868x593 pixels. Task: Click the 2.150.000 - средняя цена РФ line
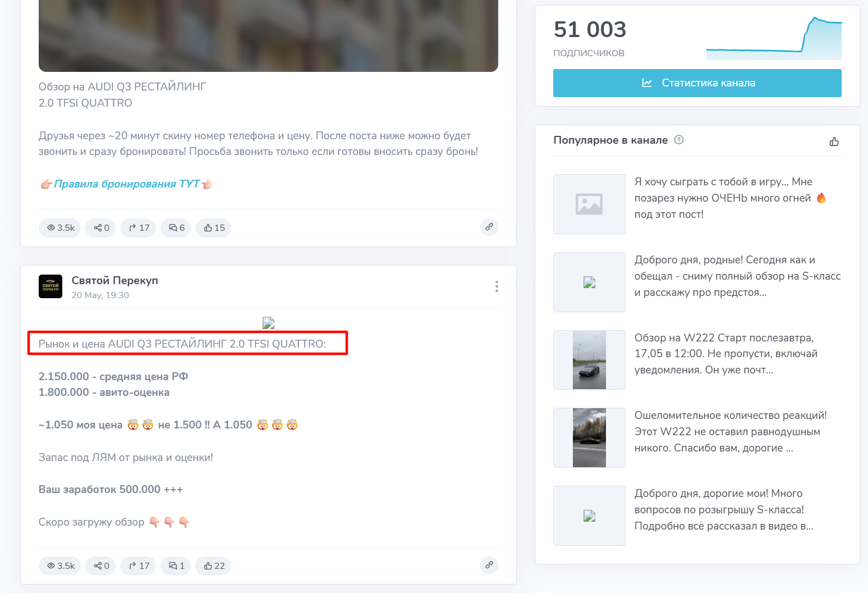[x=113, y=376]
